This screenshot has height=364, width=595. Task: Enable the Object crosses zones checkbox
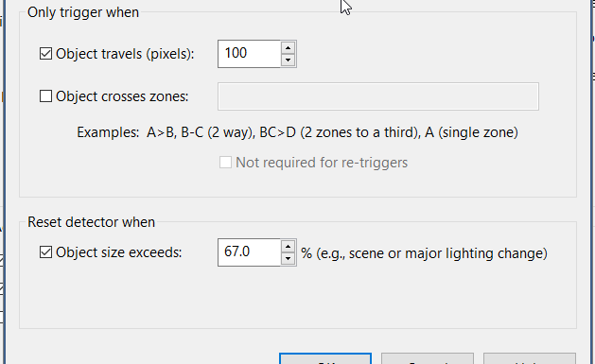point(46,96)
